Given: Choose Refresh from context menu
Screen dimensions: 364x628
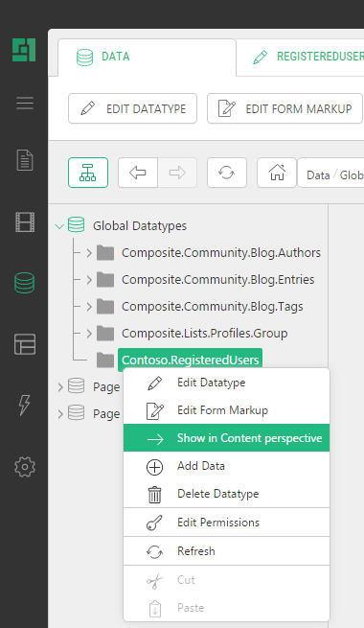Looking at the screenshot, I should 226,551.
